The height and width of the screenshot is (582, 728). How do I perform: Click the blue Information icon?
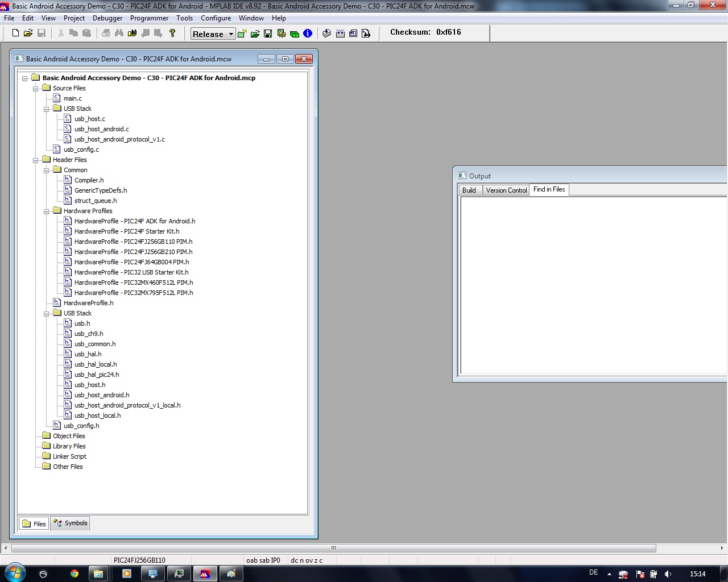[308, 34]
